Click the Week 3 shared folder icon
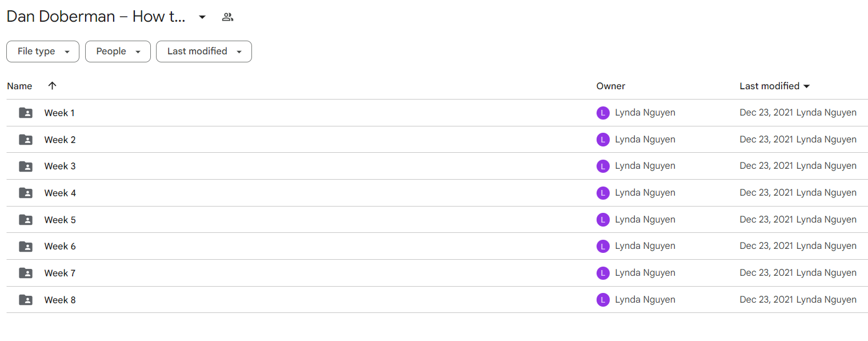Image resolution: width=868 pixels, height=341 pixels. point(26,166)
